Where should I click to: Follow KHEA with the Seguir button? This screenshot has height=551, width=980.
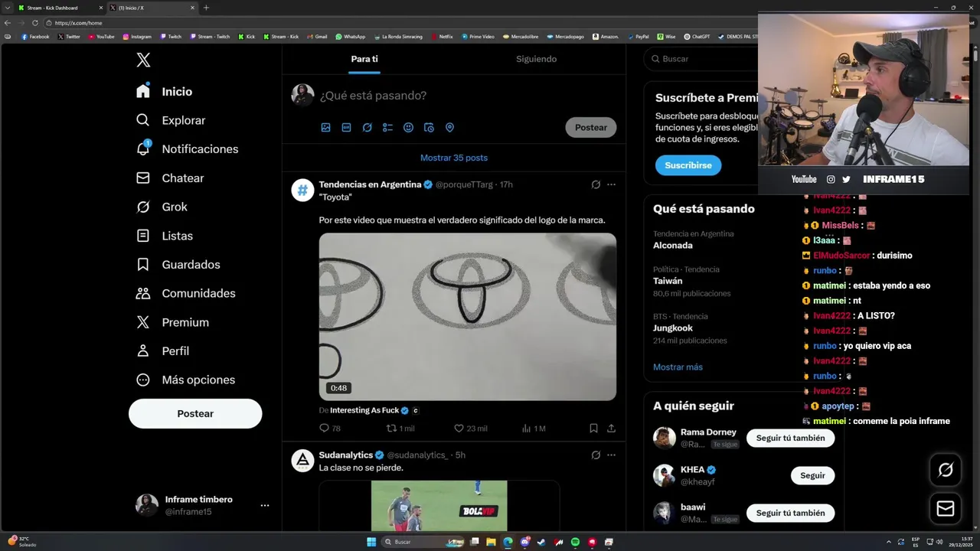(812, 475)
